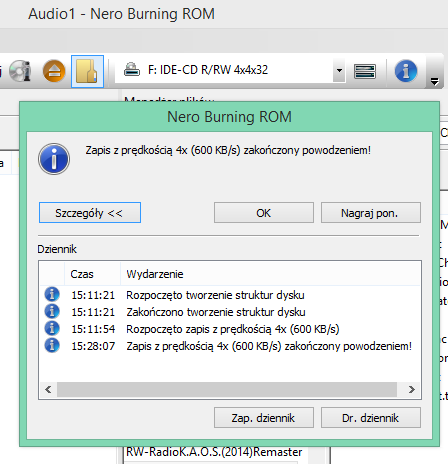Screen dimensions: 448x464
Task: Select the Zakończono tworzenie struktur dysku entry
Action: click(x=216, y=312)
